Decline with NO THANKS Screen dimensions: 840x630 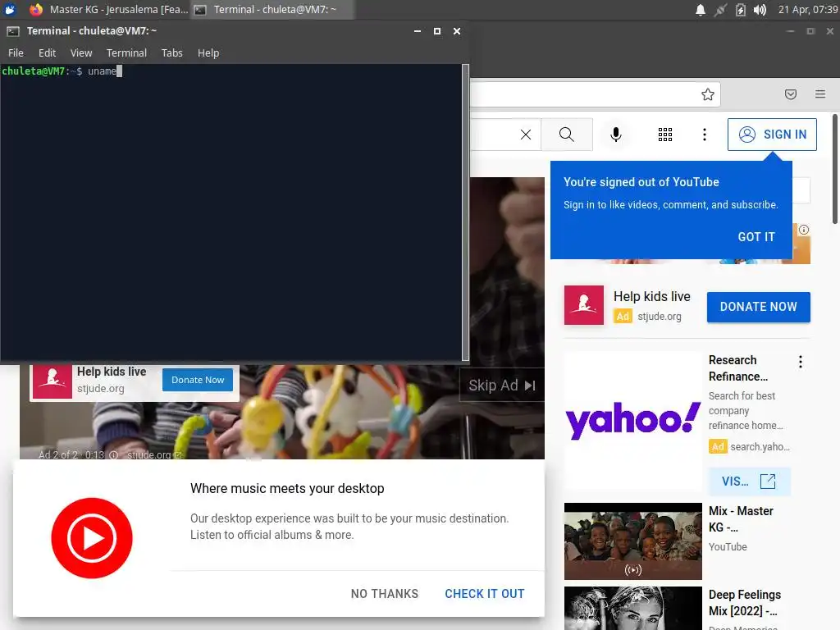coord(385,594)
